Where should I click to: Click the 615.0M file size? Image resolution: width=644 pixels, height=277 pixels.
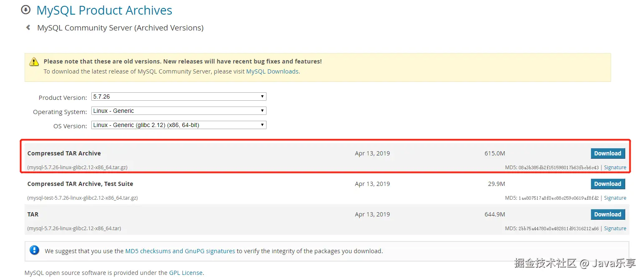495,153
